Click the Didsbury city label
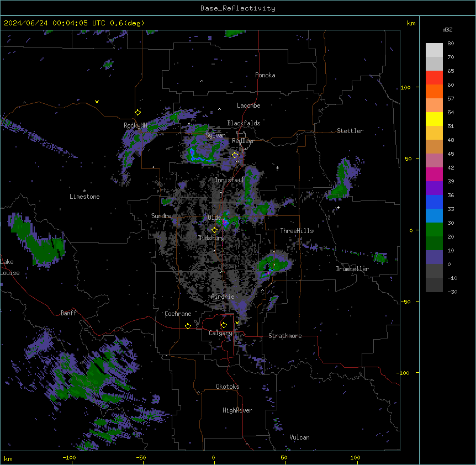 click(x=211, y=238)
